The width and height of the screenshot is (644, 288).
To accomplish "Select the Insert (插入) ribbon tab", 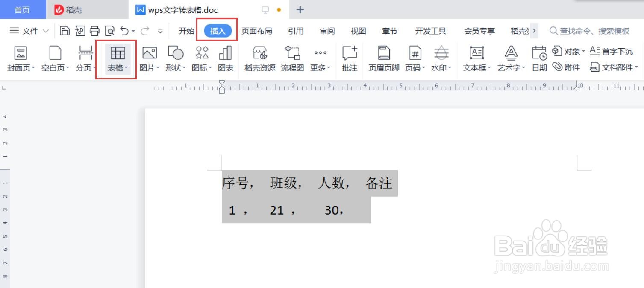I will coord(218,31).
